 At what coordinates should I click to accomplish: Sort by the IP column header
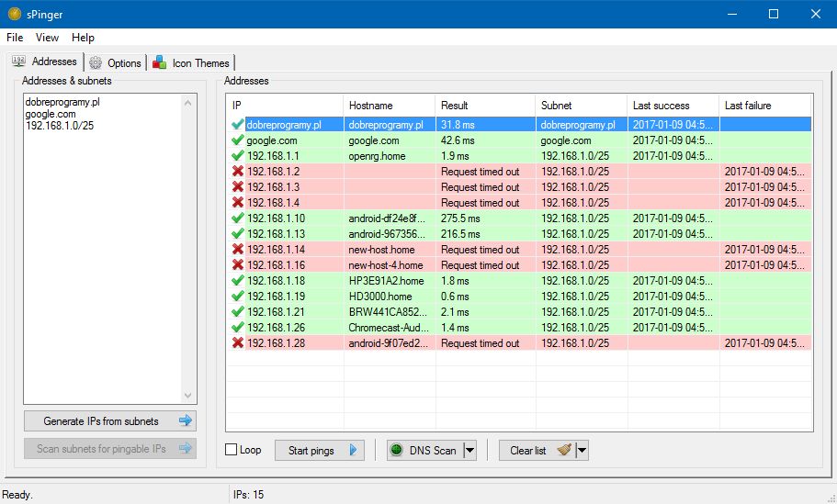[x=284, y=105]
